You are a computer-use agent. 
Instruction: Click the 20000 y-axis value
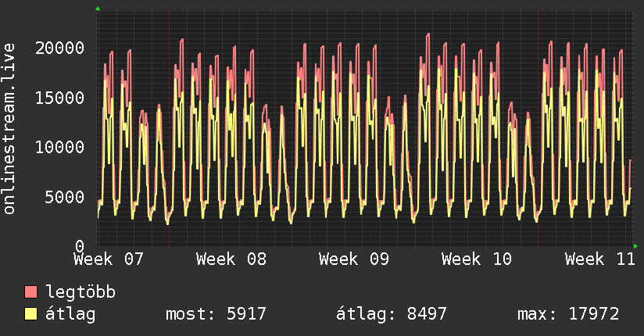[x=59, y=48]
